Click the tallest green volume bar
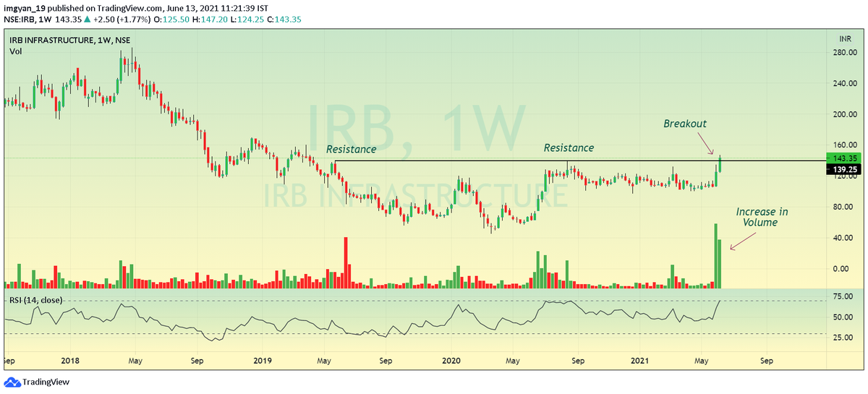 (716, 256)
